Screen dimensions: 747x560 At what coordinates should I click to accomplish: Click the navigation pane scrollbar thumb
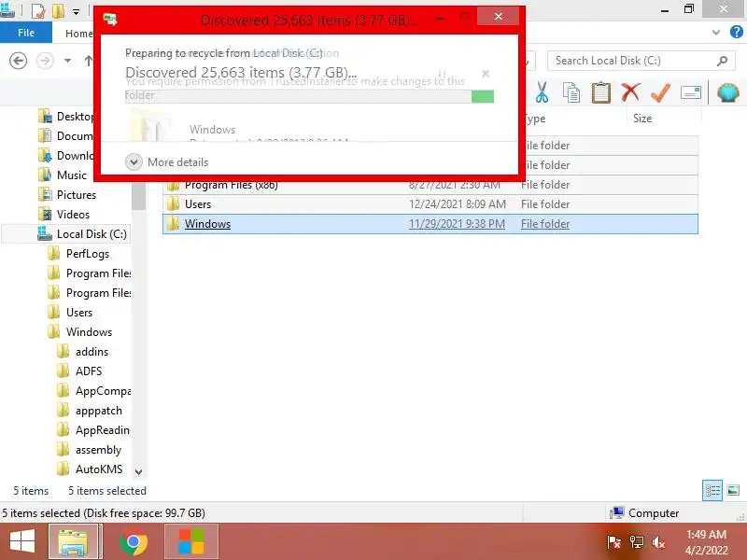[138, 196]
